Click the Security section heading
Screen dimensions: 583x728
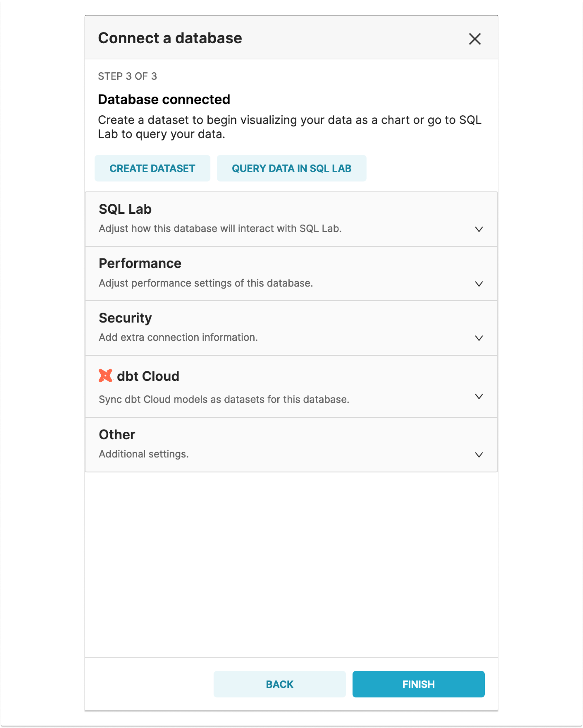click(x=125, y=318)
